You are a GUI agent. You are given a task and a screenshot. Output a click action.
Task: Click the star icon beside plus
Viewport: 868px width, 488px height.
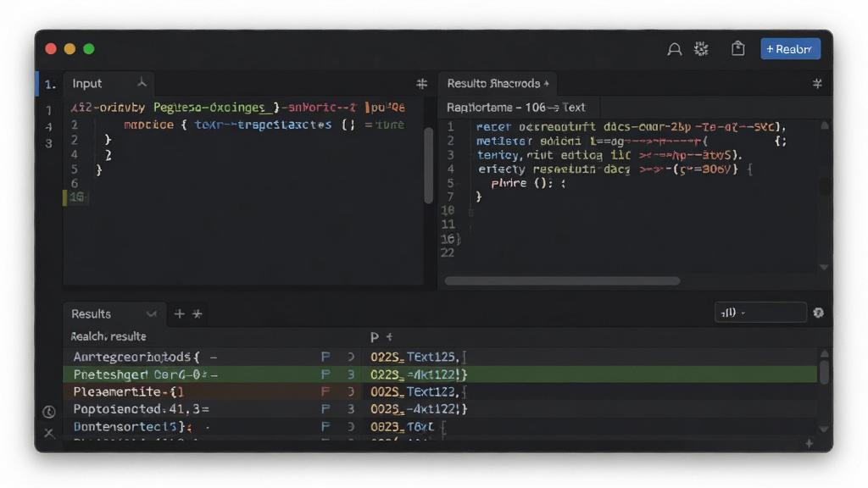pyautogui.click(x=197, y=313)
